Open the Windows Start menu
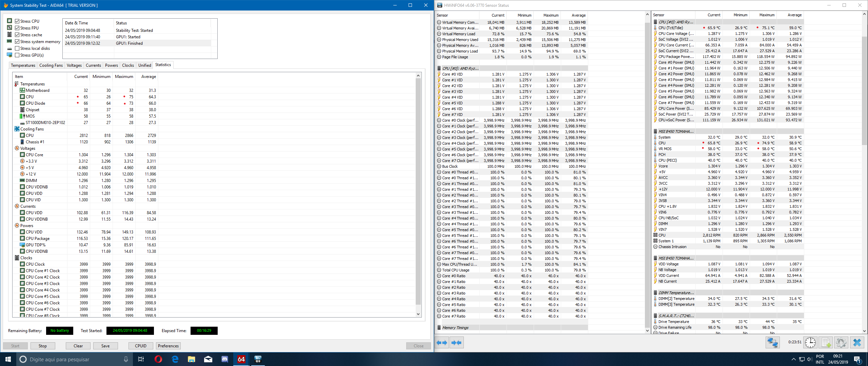Image resolution: width=868 pixels, height=366 pixels. point(8,359)
